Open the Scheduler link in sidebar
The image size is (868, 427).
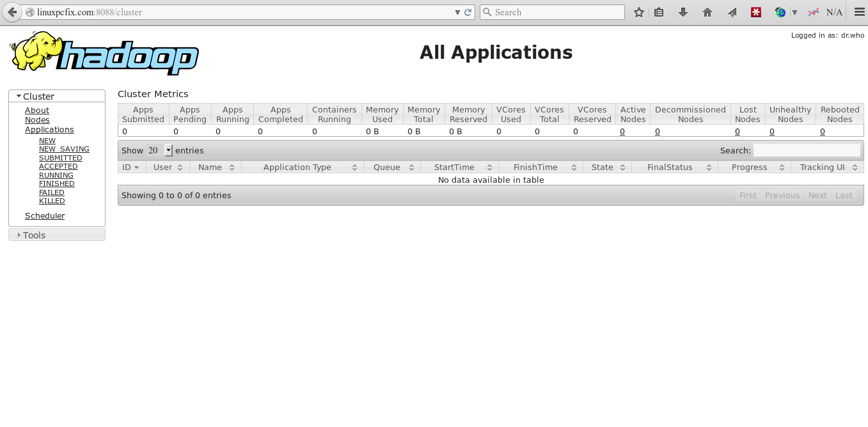45,216
